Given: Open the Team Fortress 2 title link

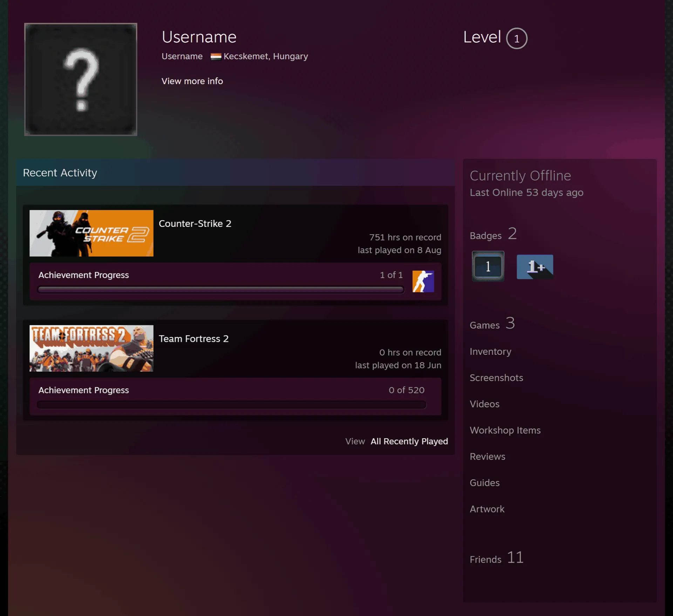Looking at the screenshot, I should coord(193,338).
